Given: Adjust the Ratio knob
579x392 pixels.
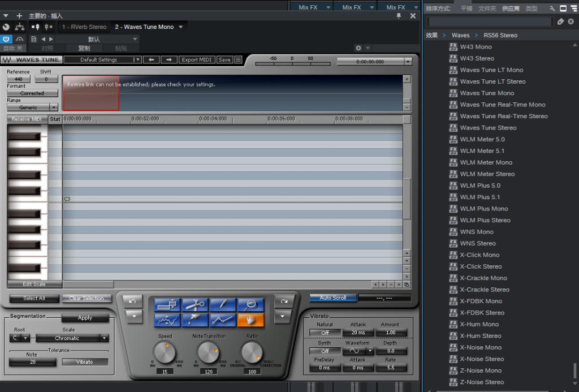Looking at the screenshot, I should point(252,352).
